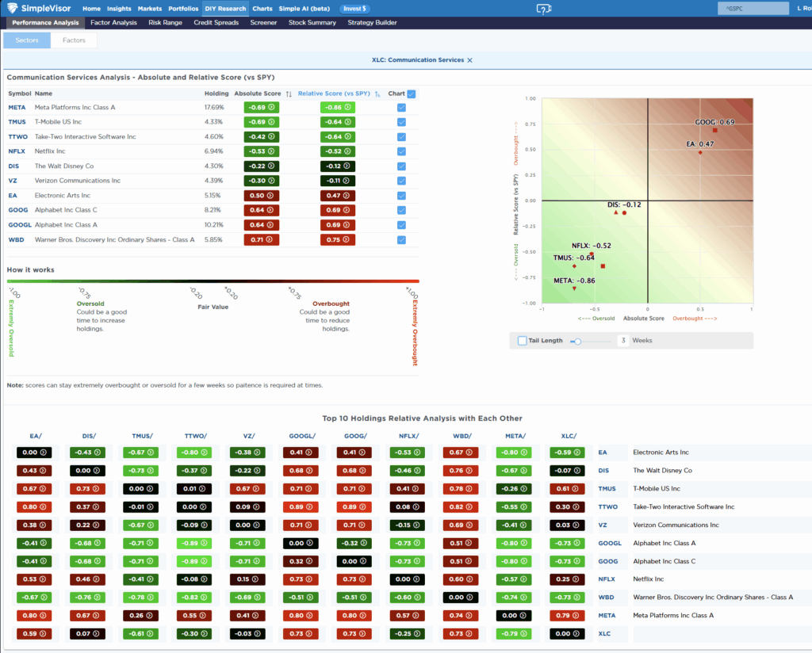Click the info icon on EA's relative score
Image resolution: width=812 pixels, height=653 pixels.
click(x=347, y=196)
